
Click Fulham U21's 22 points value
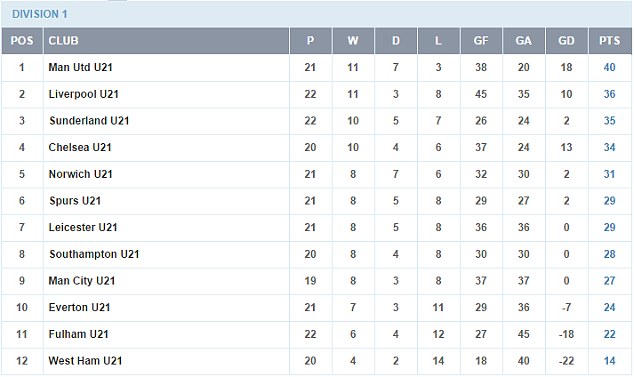point(610,335)
